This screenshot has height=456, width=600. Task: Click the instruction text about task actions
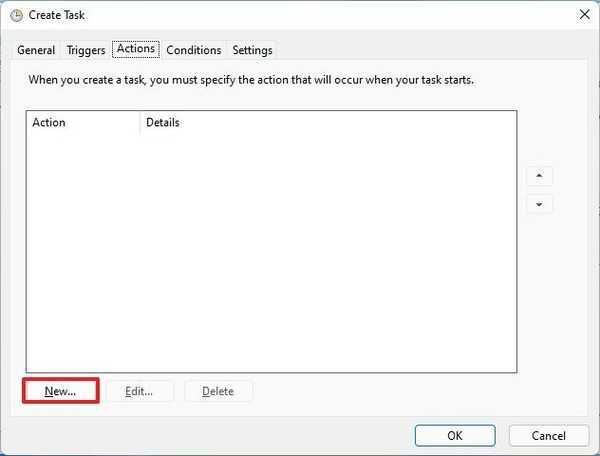tap(251, 80)
